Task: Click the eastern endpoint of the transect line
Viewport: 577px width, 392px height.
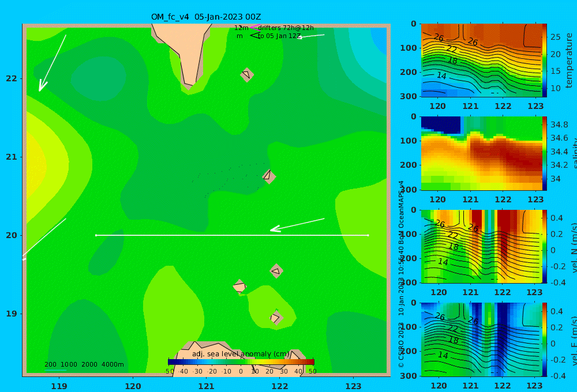Action: click(x=368, y=235)
